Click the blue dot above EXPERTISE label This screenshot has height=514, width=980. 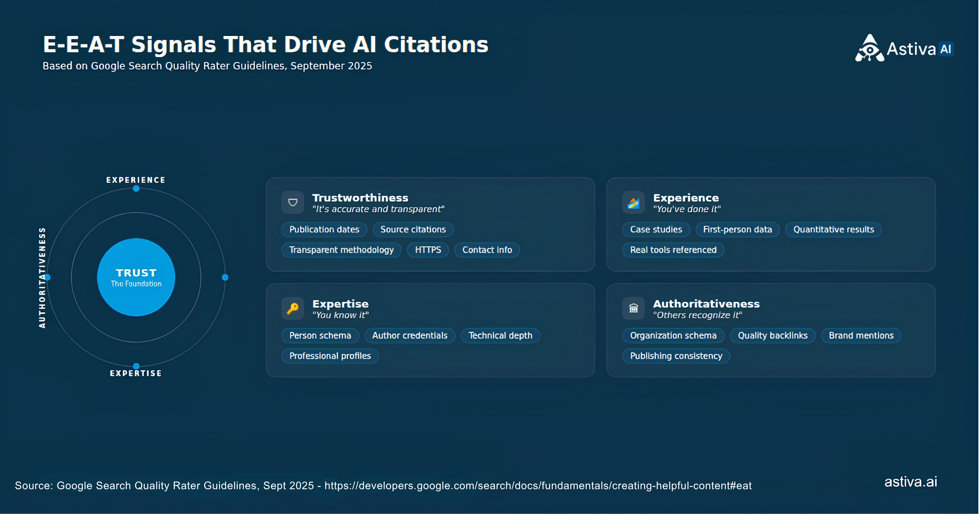136,366
